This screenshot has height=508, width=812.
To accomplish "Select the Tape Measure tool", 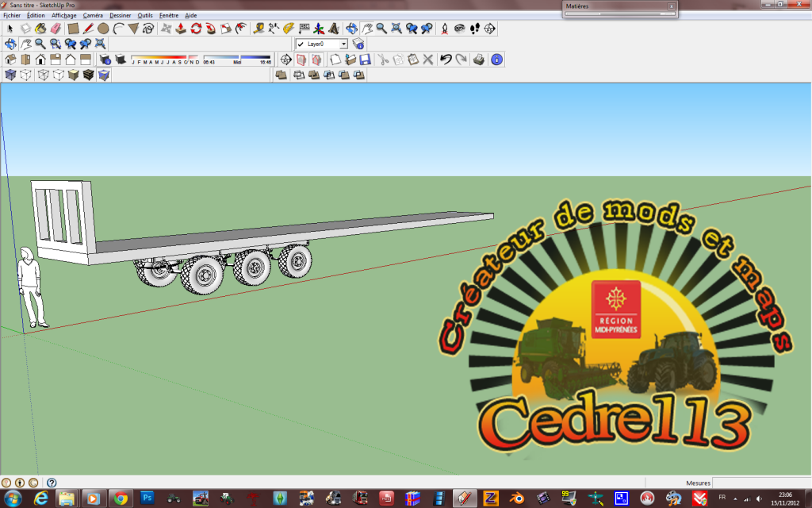I will pos(259,29).
